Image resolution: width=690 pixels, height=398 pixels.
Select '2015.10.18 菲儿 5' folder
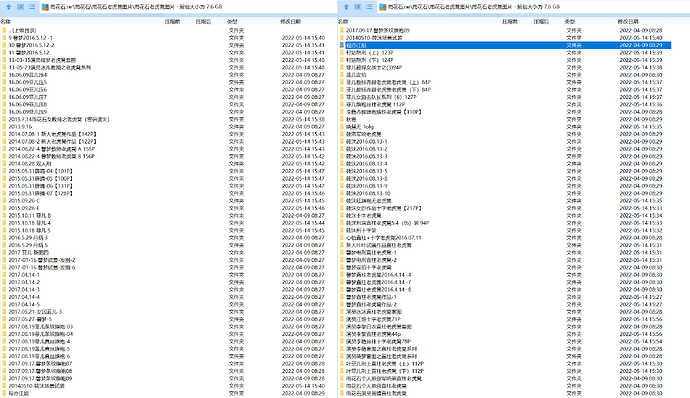[x=29, y=230]
